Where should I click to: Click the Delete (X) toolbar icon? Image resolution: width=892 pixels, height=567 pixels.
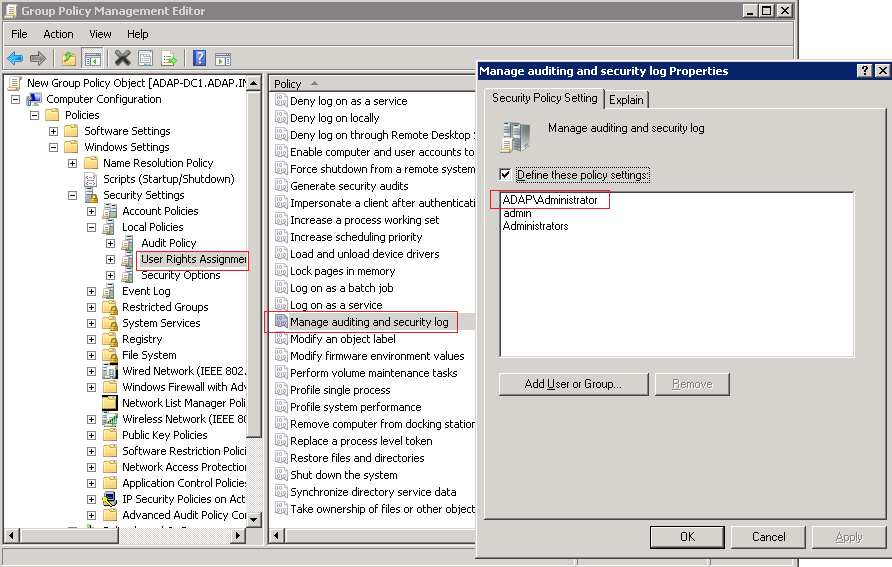(x=122, y=58)
